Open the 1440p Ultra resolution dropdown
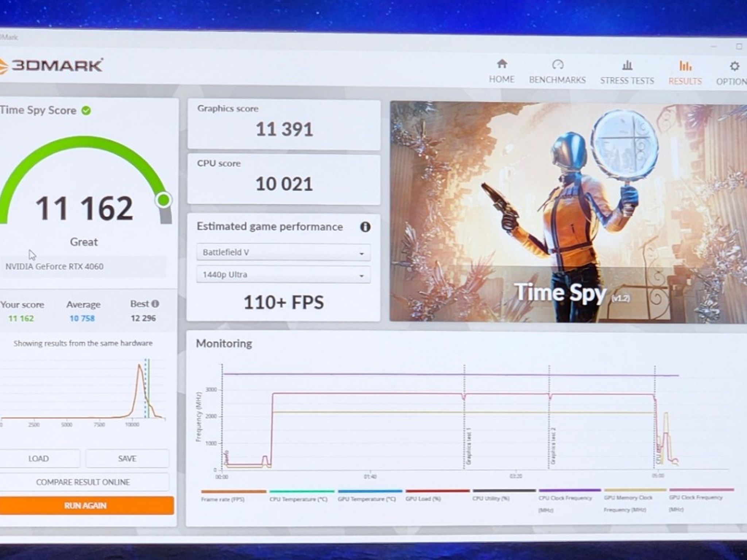This screenshot has width=747, height=560. 283,275
